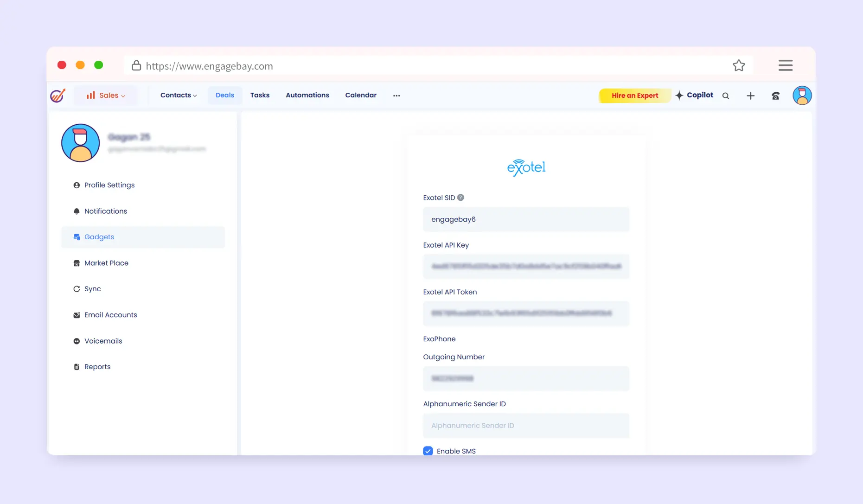Image resolution: width=863 pixels, height=504 pixels.
Task: Expand the Sales module dropdown
Action: click(x=106, y=96)
